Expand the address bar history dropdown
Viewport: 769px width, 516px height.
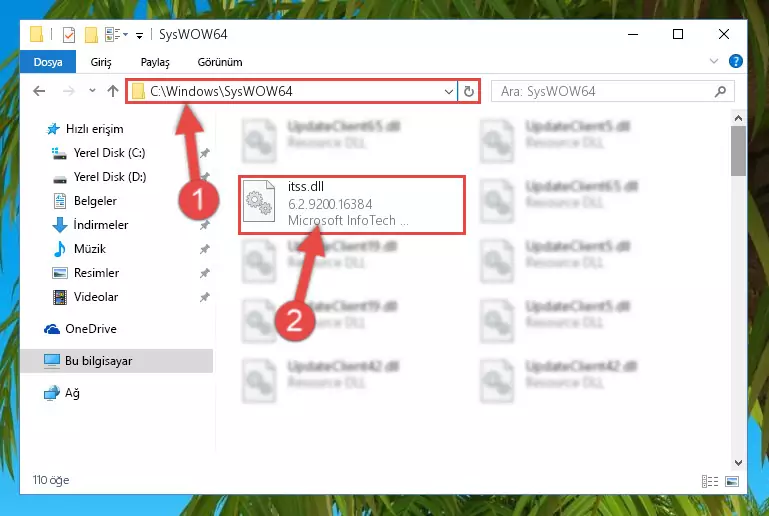tap(448, 91)
